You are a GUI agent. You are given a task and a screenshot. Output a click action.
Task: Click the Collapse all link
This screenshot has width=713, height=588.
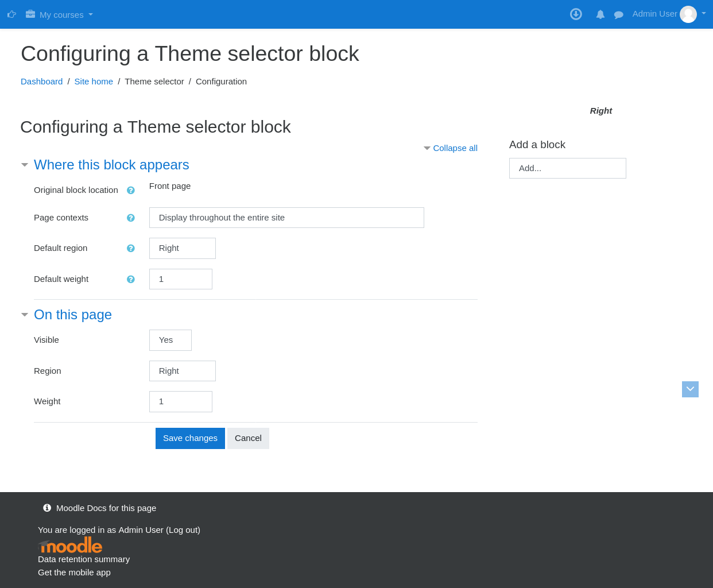pyautogui.click(x=455, y=148)
